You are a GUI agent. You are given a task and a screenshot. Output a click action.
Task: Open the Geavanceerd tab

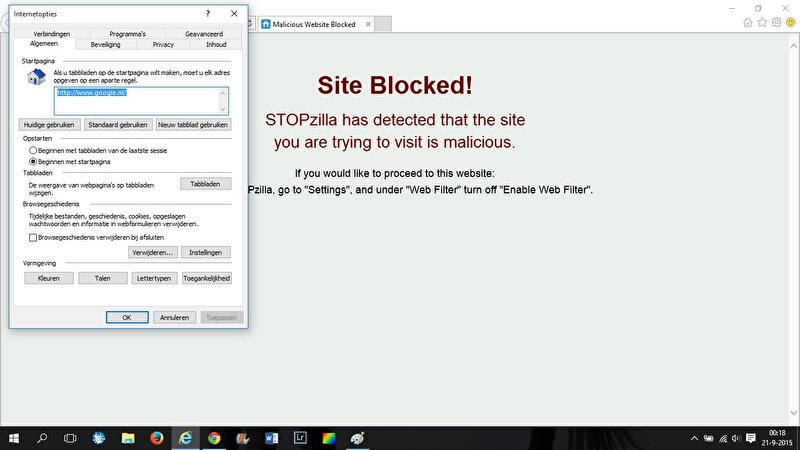pyautogui.click(x=206, y=34)
